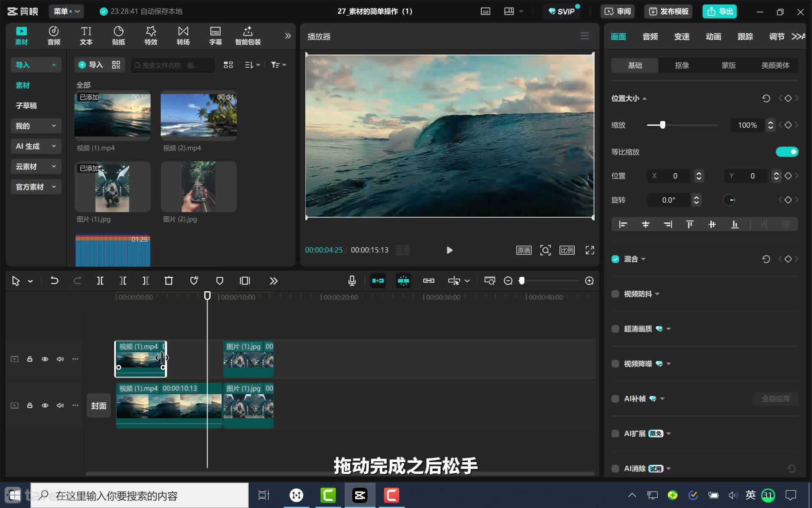Click the preview focus zoom icon in player

(546, 250)
